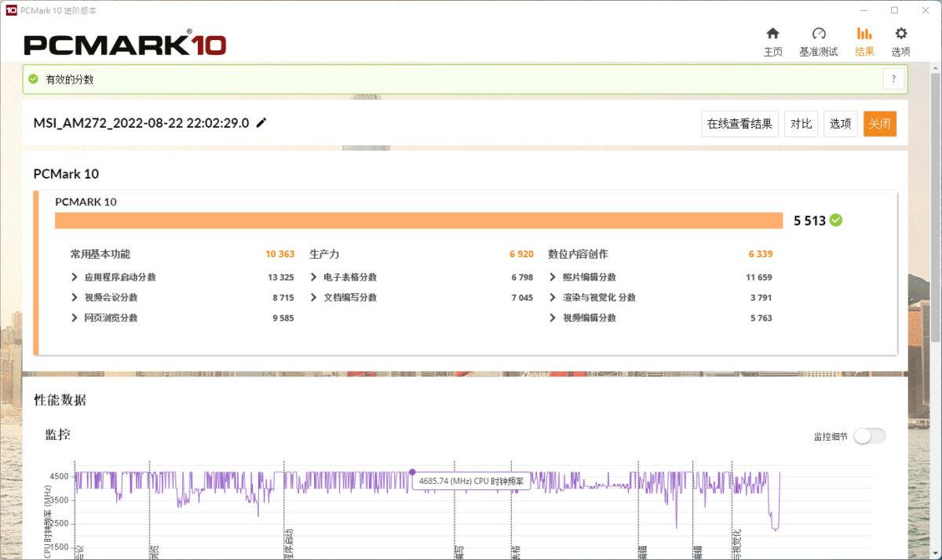942x560 pixels.
Task: Click the 有效的分数 message text
Action: click(70, 79)
